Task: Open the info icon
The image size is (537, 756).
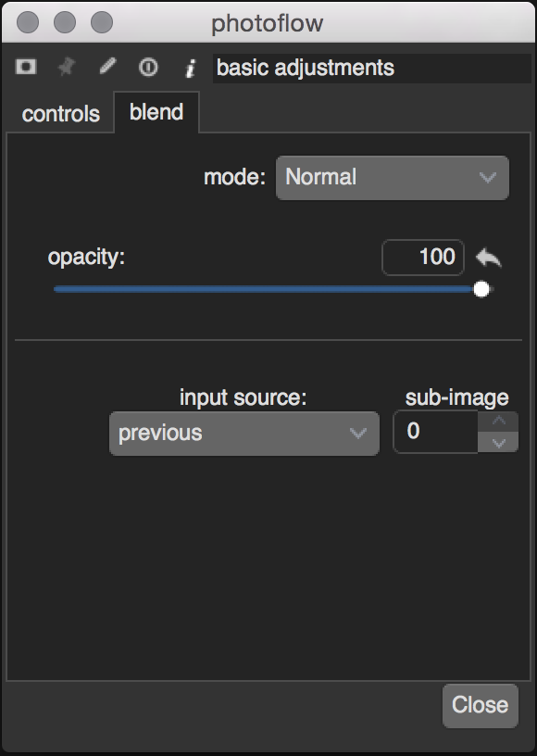Action: click(190, 68)
